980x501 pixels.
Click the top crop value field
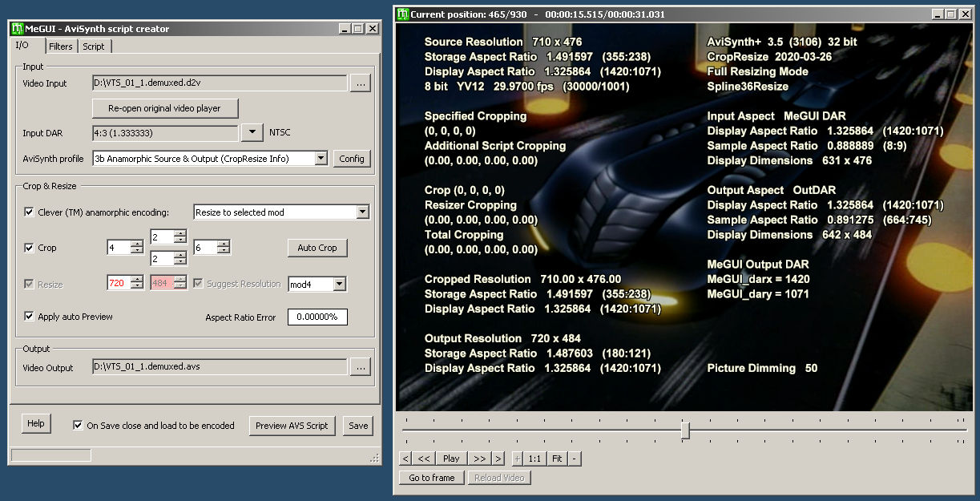[x=162, y=236]
